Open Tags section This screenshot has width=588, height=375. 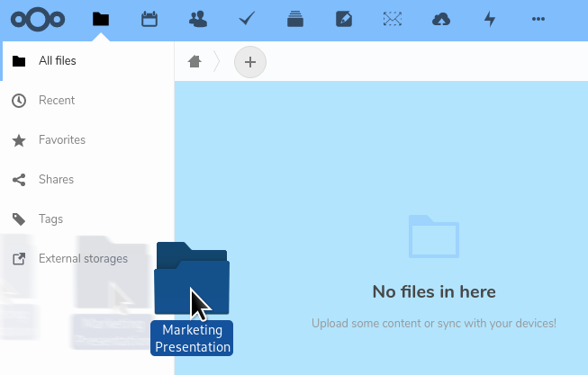[50, 219]
